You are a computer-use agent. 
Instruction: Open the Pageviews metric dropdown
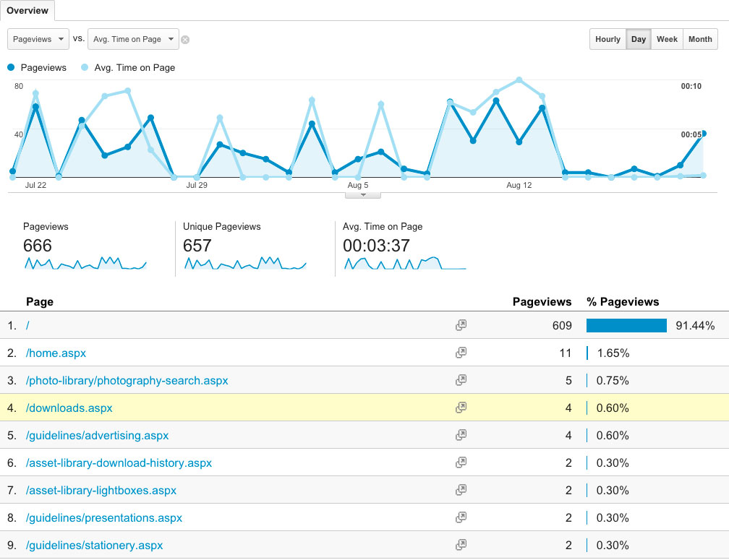tap(38, 39)
